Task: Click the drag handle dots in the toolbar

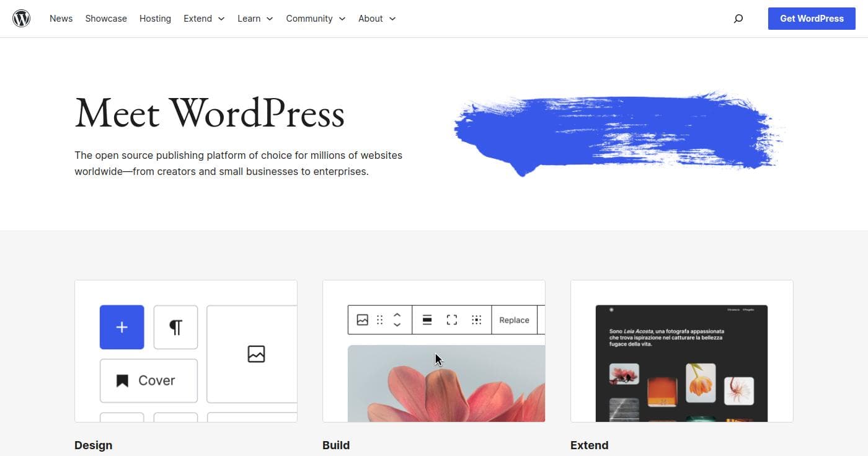Action: coord(380,320)
